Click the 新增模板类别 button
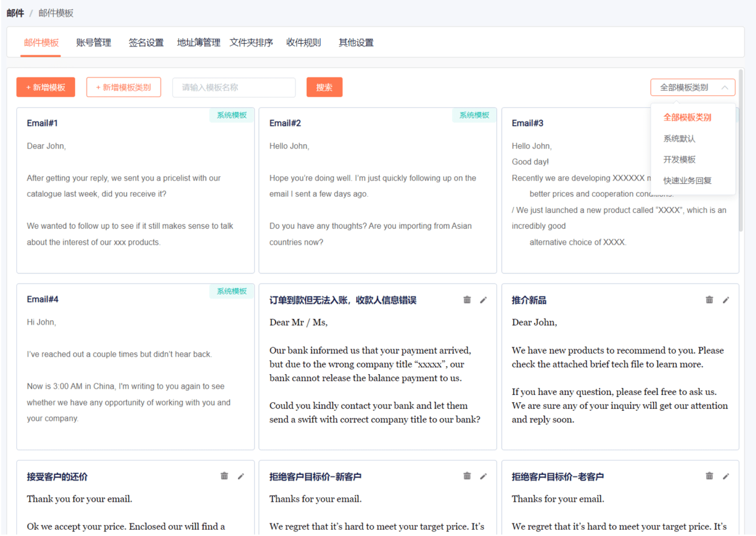This screenshot has width=756, height=536. [123, 87]
